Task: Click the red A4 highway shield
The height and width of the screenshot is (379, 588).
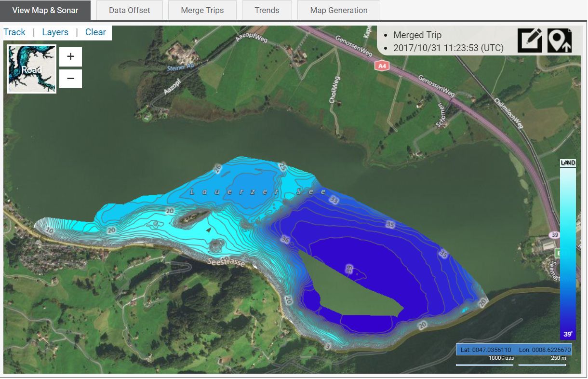Action: coord(382,66)
